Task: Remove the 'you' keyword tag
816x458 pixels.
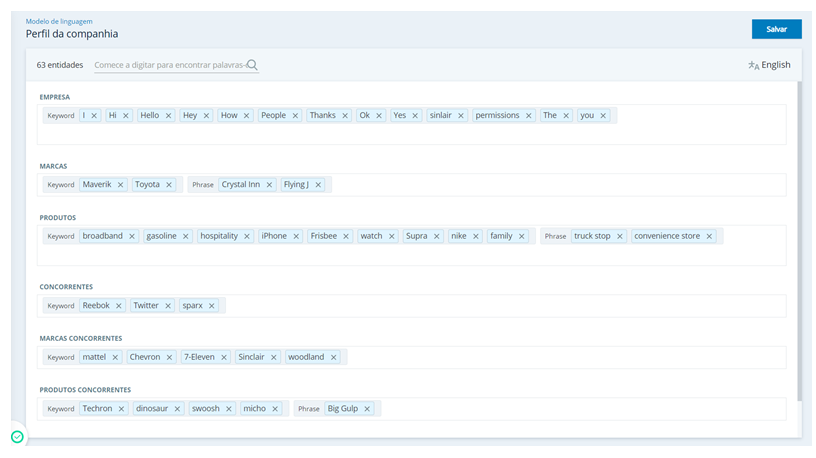Action: 603,116
